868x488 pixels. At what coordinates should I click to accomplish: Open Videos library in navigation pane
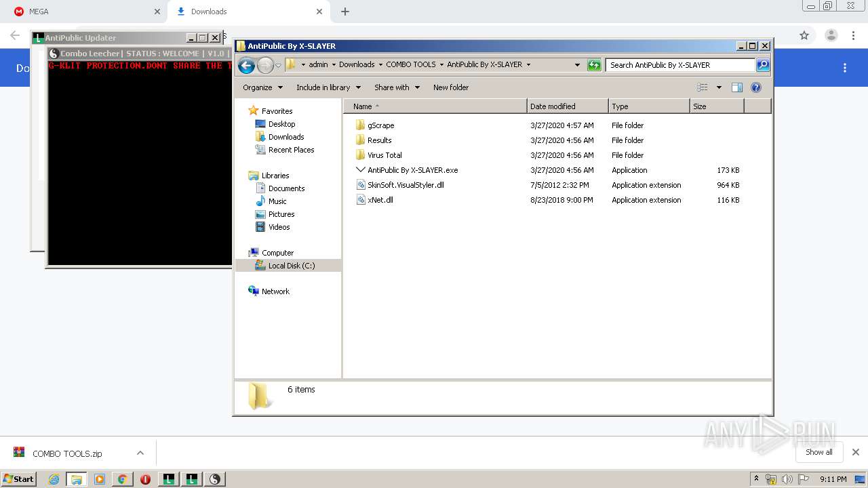(273, 227)
